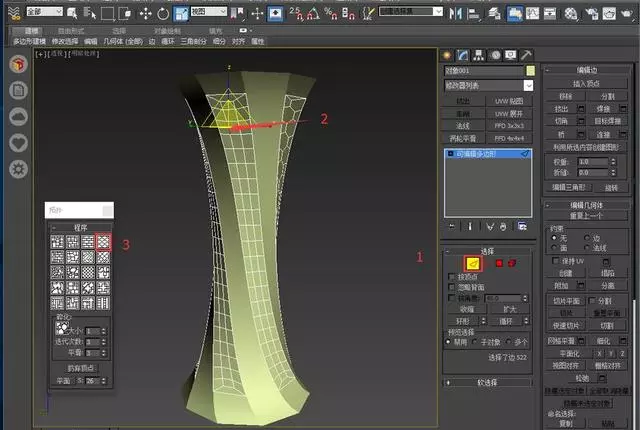Click the 插入顶点 (Insert Vertex) button
This screenshot has width=640, height=430.
587,83
